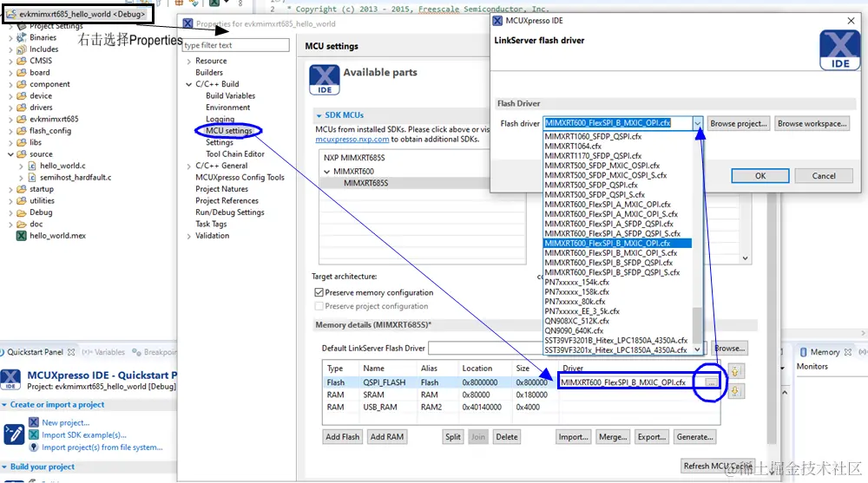Click the CMSIS folder icon
Screen dimensions: 868x483
22,61
